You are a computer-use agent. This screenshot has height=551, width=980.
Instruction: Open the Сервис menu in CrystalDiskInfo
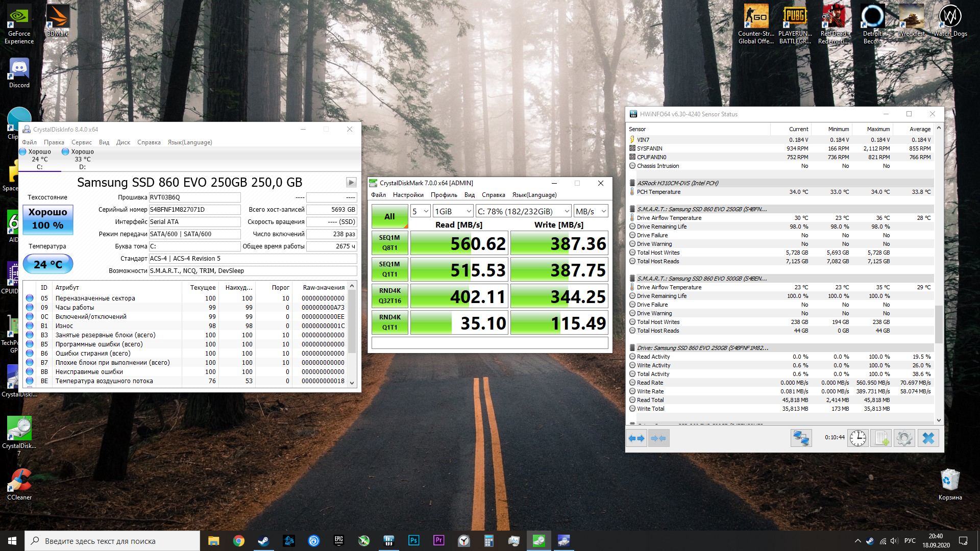82,142
